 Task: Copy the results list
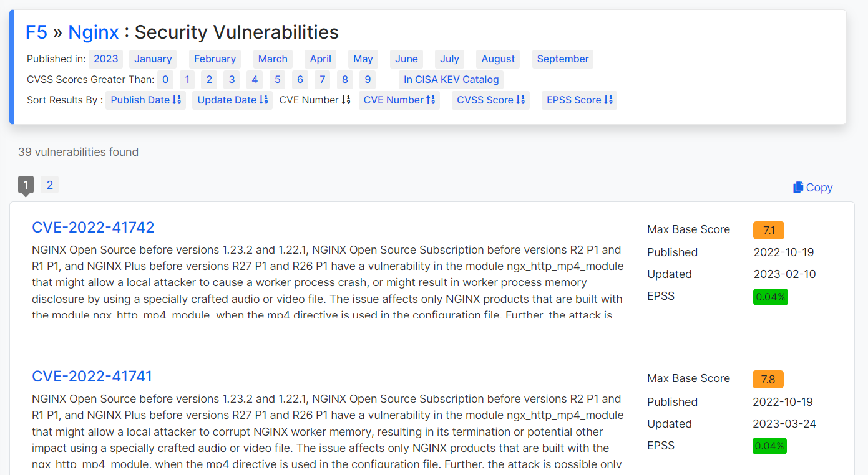(x=812, y=187)
